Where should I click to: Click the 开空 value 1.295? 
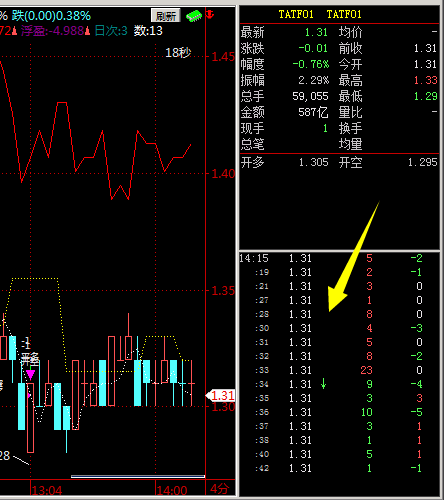pos(423,162)
